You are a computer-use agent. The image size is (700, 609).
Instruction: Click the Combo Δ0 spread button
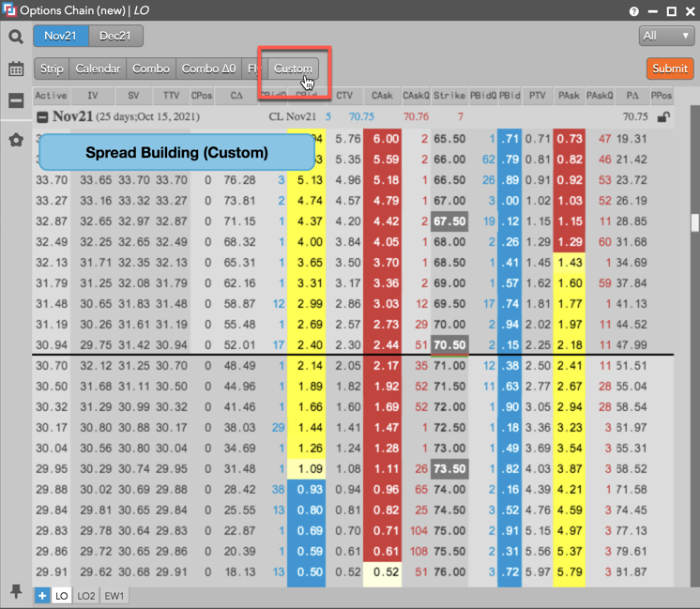[x=208, y=69]
